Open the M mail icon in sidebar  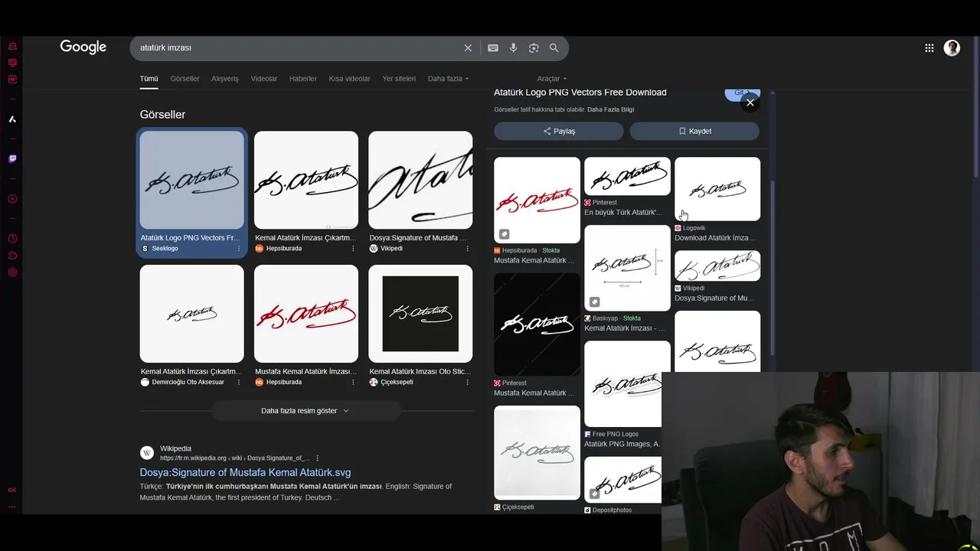tap(12, 80)
